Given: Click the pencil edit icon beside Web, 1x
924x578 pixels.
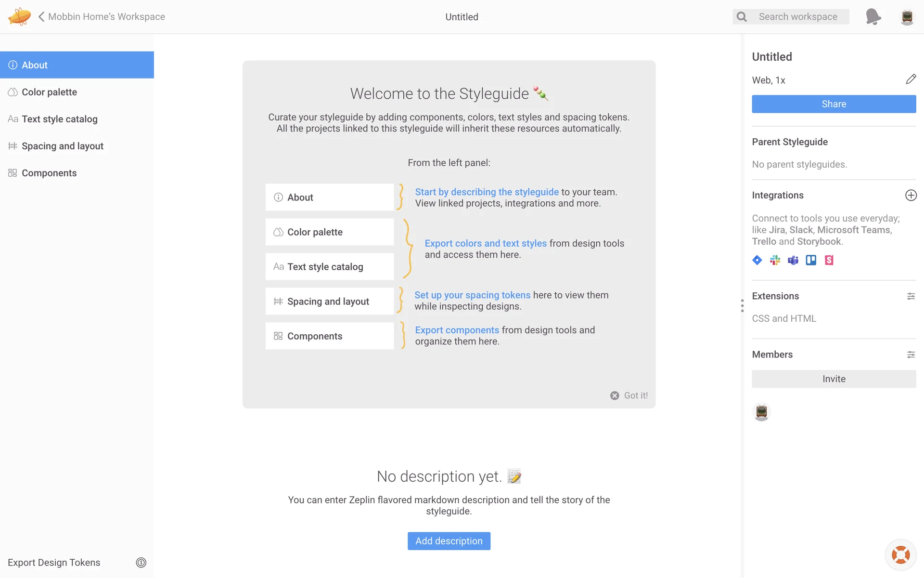Looking at the screenshot, I should (911, 79).
